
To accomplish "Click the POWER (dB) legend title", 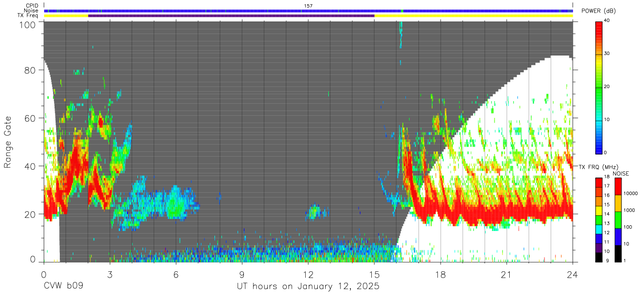I will [x=599, y=11].
